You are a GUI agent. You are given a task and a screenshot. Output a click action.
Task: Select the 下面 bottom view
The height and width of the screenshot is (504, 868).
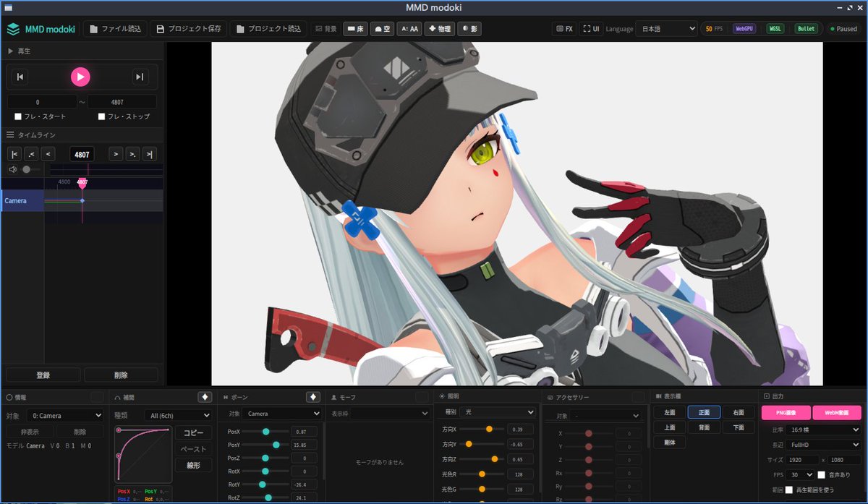[x=739, y=427]
